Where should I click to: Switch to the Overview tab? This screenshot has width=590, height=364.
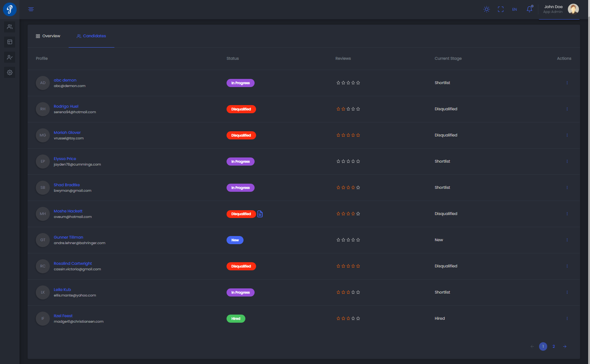pyautogui.click(x=48, y=36)
